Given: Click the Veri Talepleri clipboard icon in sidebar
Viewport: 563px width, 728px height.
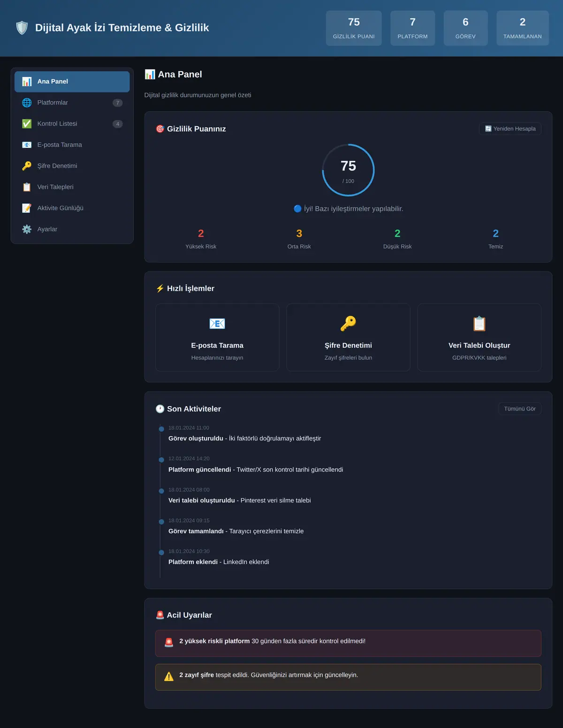Looking at the screenshot, I should tap(27, 187).
